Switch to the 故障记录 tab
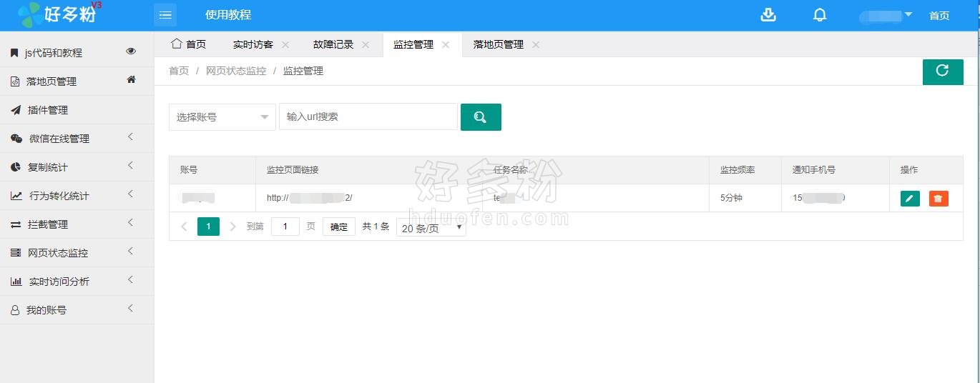Screen dimensions: 980x383 coord(333,44)
